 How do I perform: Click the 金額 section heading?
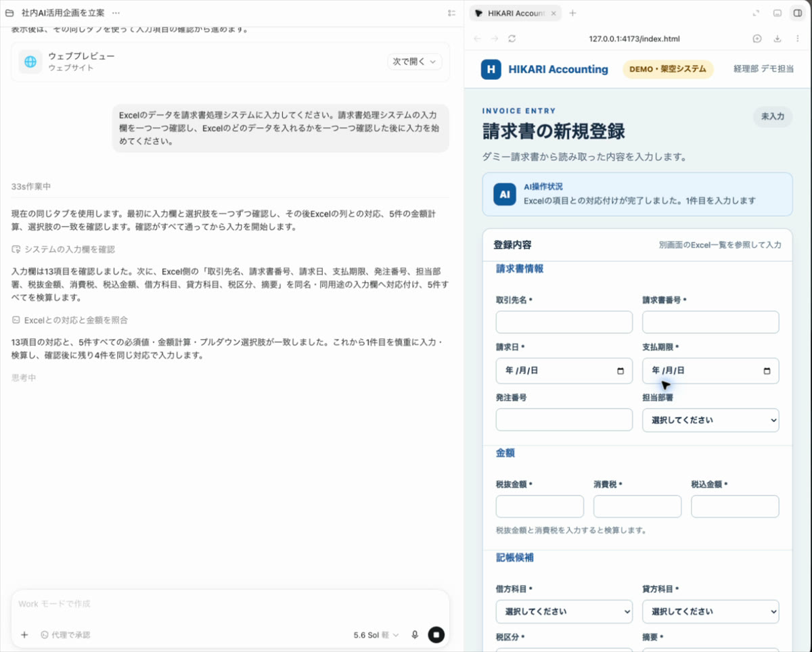505,453
